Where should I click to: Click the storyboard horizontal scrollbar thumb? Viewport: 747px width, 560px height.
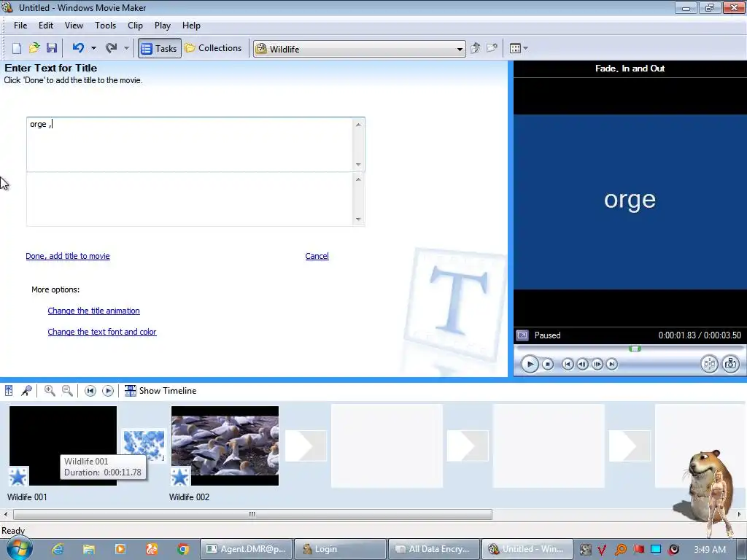coord(252,514)
